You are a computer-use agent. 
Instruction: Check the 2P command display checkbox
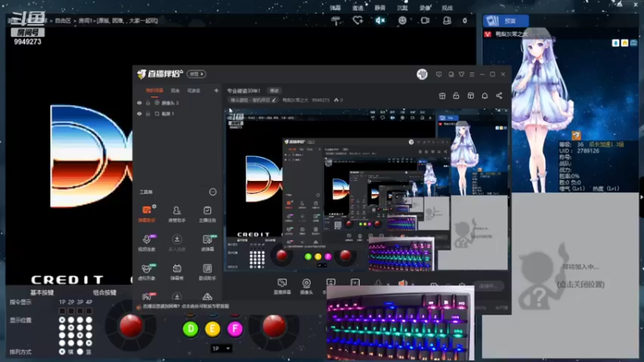click(71, 311)
